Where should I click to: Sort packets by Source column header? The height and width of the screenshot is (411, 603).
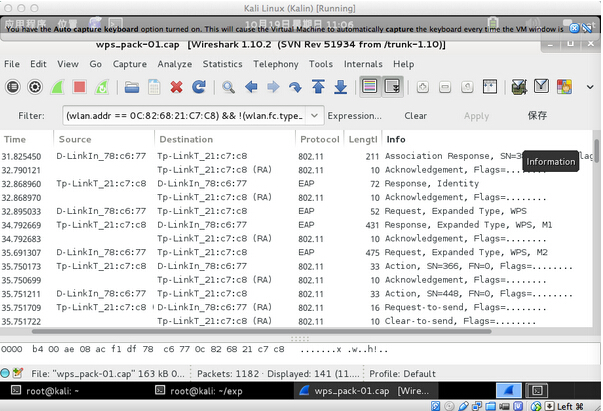pos(104,139)
